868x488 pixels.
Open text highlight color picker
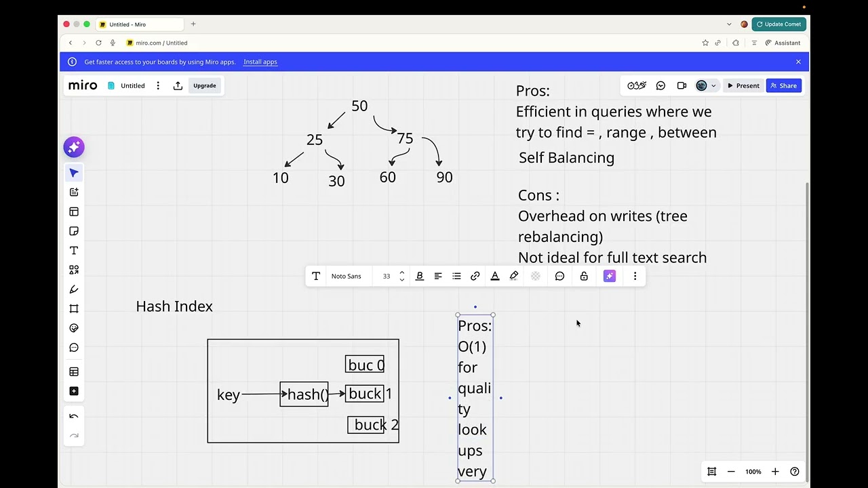click(514, 276)
